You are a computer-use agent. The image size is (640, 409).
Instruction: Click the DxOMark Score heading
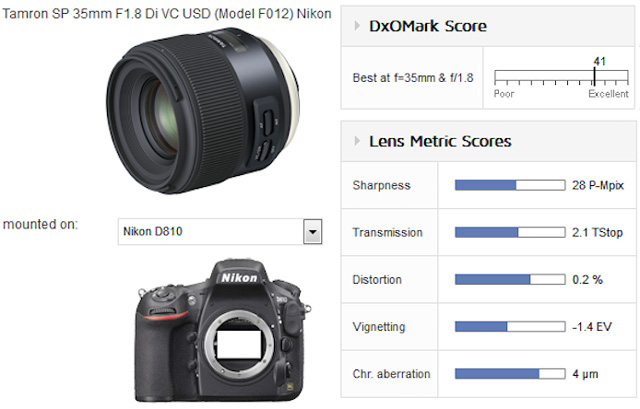click(428, 26)
